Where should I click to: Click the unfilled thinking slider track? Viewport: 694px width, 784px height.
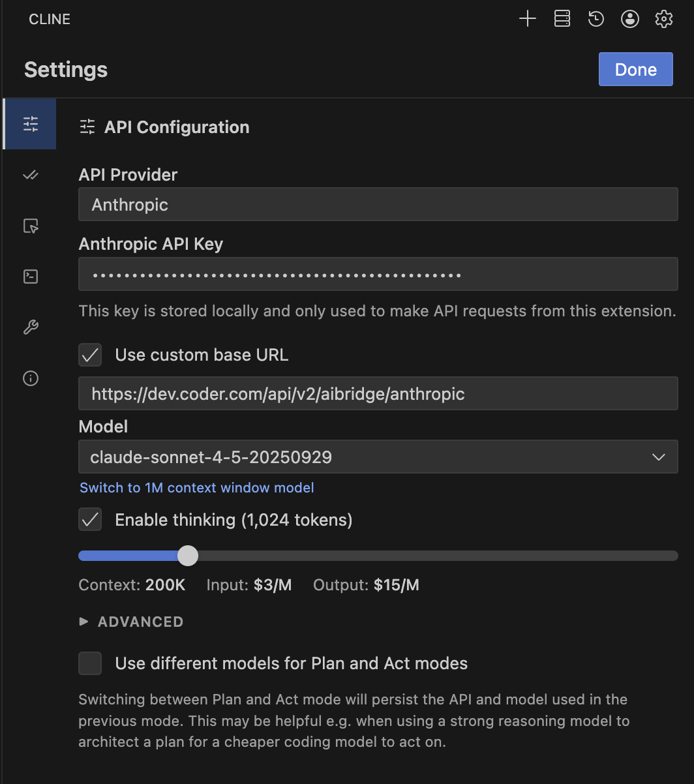[438, 556]
